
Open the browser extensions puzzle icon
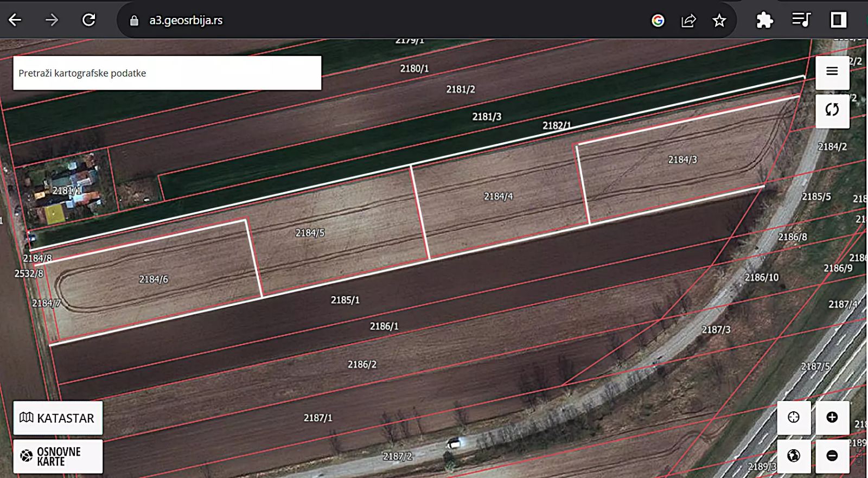tap(764, 21)
